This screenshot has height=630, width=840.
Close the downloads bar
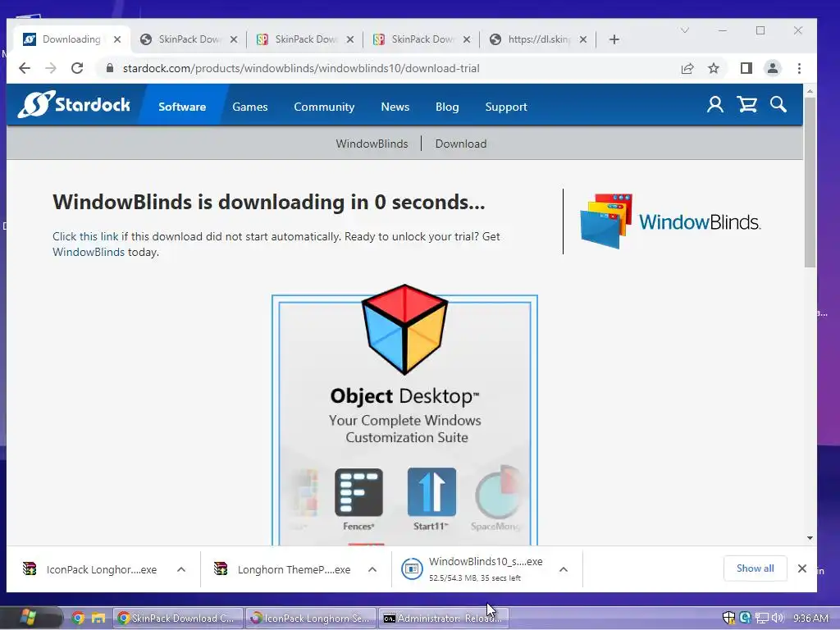(802, 568)
